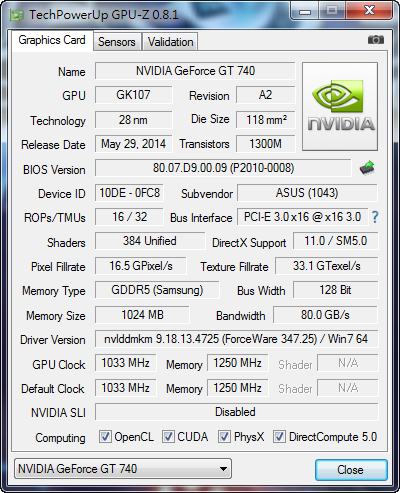Viewport: 400px width, 493px height.
Task: Click the Memory Type GDDR5 (Samsung) field
Action: [x=157, y=290]
